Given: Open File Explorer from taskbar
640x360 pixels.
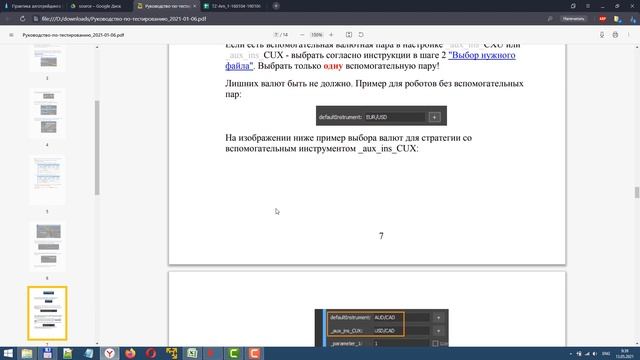Looking at the screenshot, I should point(27,353).
